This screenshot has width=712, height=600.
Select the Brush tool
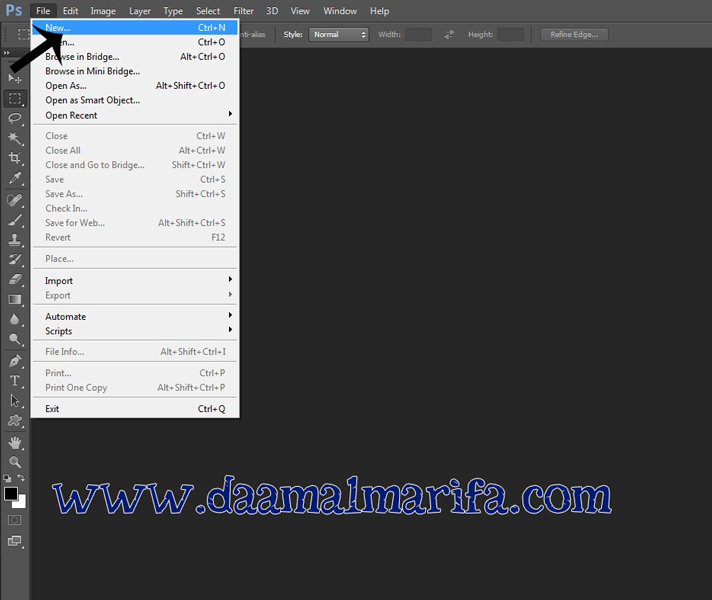click(x=15, y=220)
